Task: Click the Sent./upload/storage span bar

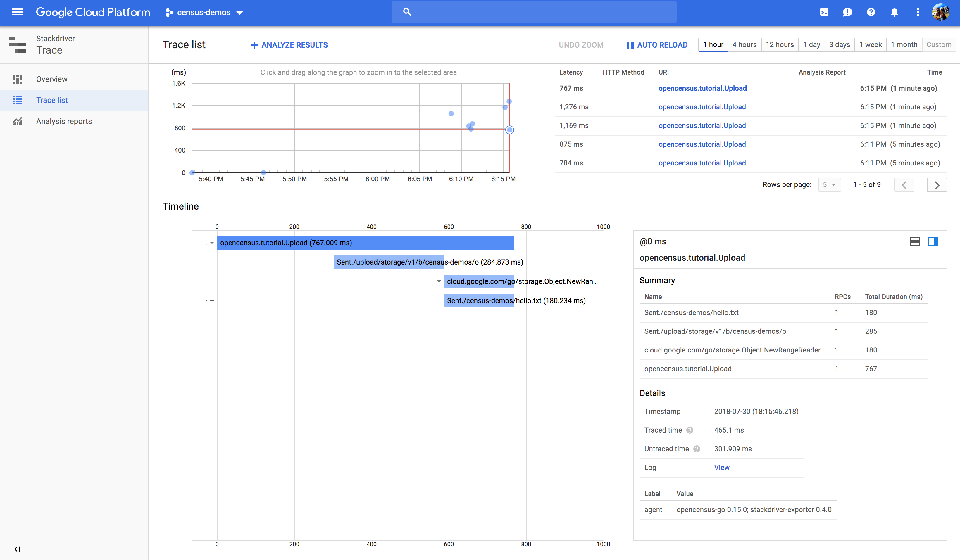Action: coord(389,262)
